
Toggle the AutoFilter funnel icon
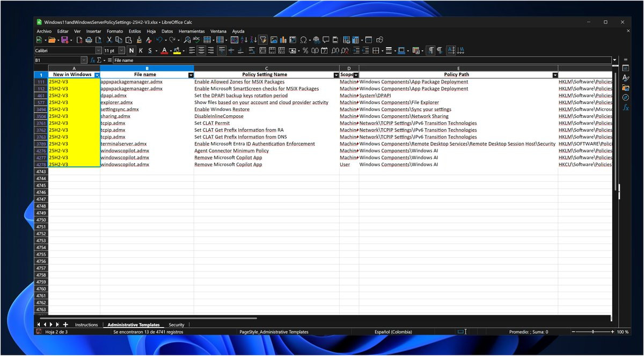click(264, 40)
